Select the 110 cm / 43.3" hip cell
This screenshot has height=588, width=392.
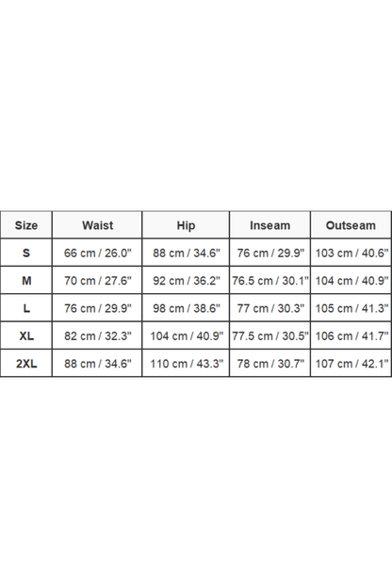click(x=186, y=364)
